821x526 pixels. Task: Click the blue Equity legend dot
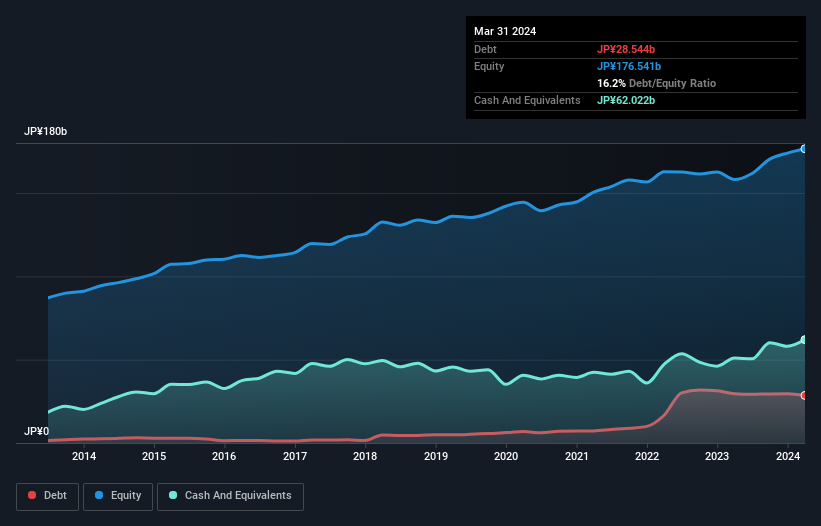101,496
